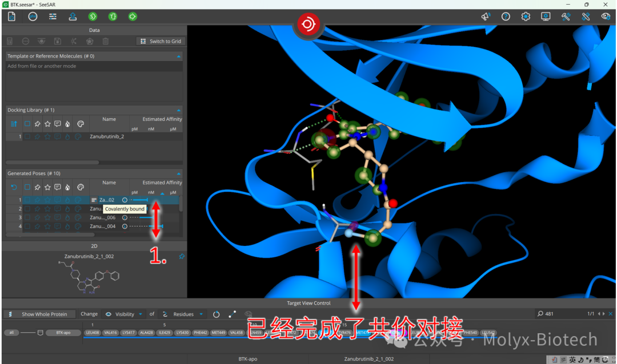
Task: Click the list icon beside Za...02 pose
Action: click(94, 200)
